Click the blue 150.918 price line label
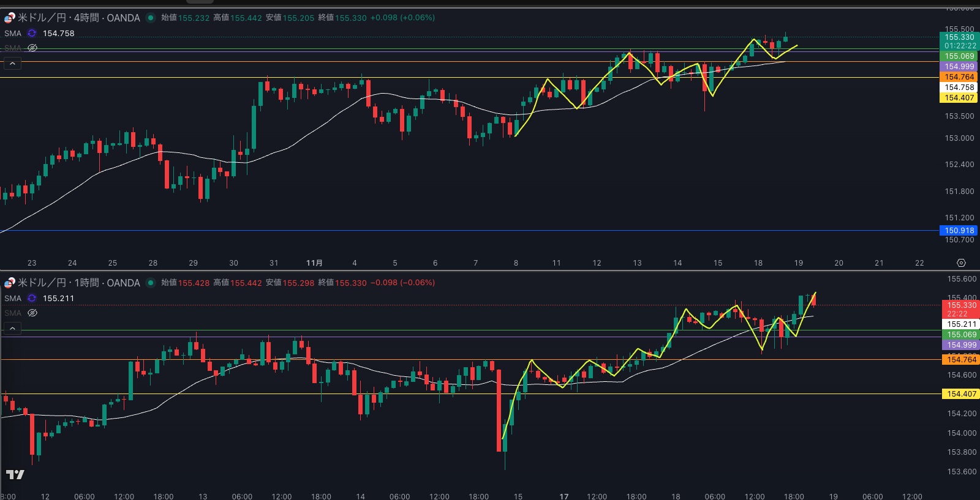 [x=959, y=231]
